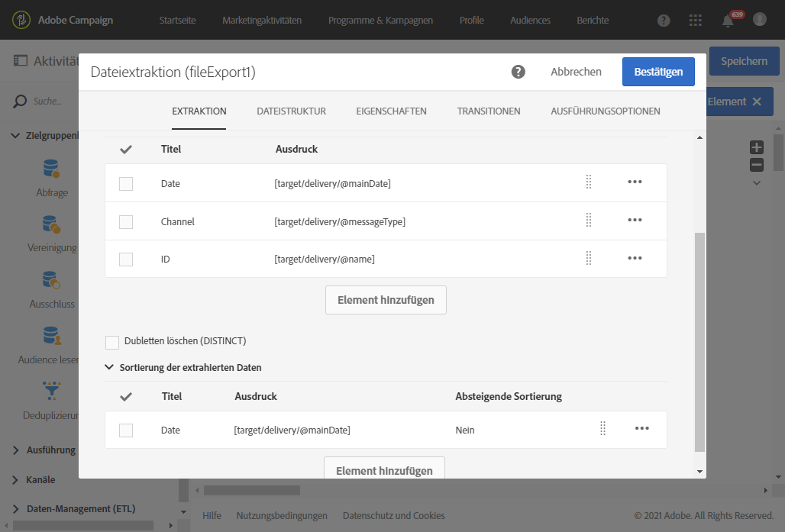
Task: Open options menu for Channel row
Action: [x=635, y=220]
